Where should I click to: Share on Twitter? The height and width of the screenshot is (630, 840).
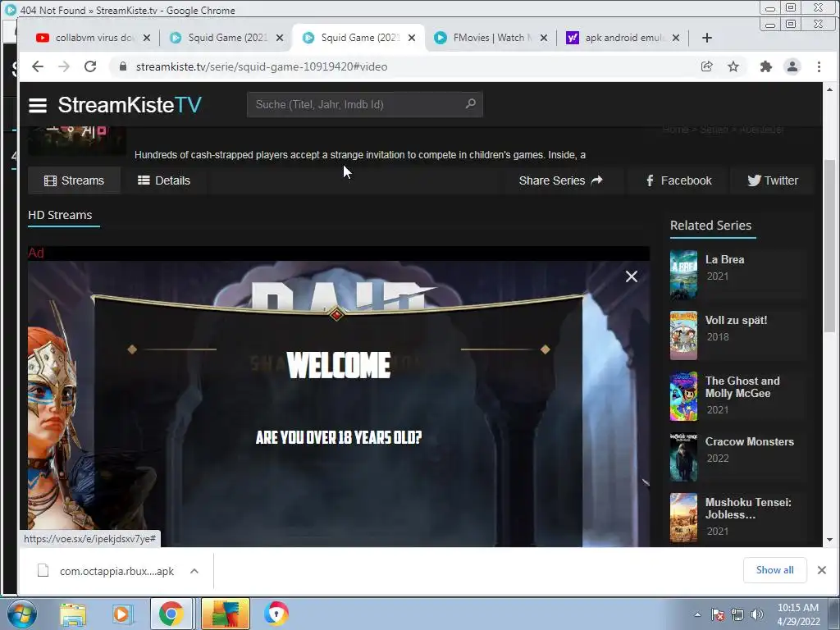click(x=773, y=180)
